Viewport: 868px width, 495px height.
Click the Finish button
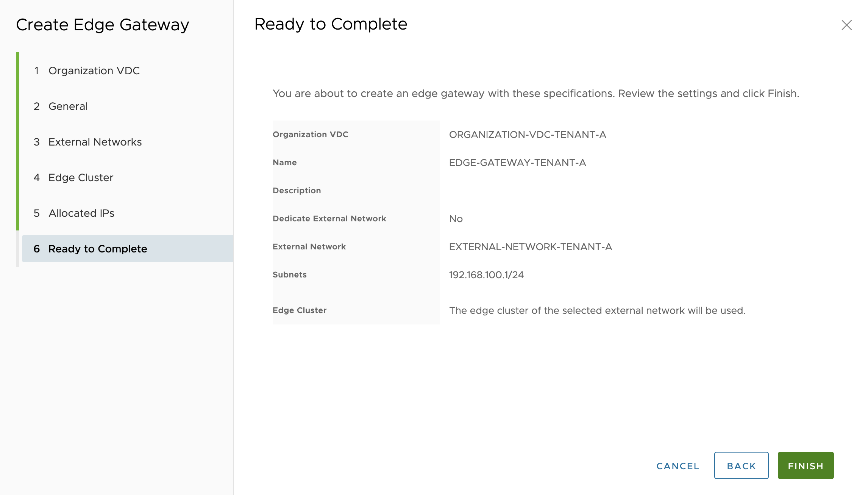pyautogui.click(x=806, y=465)
